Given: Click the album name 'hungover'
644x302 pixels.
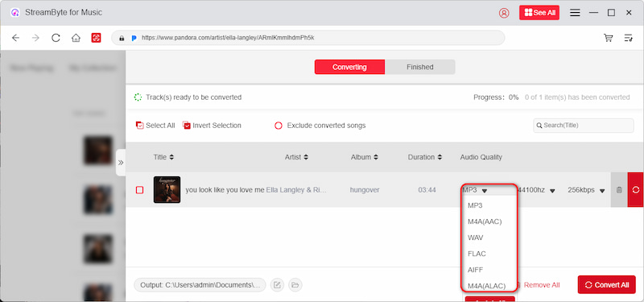Looking at the screenshot, I should 365,190.
